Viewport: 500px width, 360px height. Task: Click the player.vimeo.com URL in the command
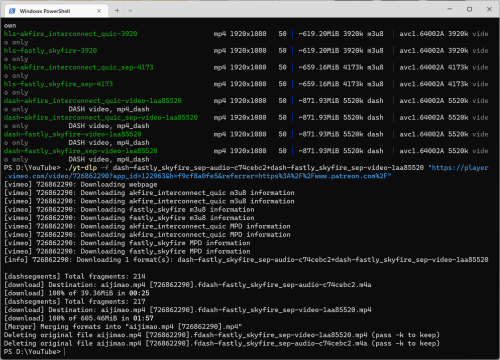246,172
